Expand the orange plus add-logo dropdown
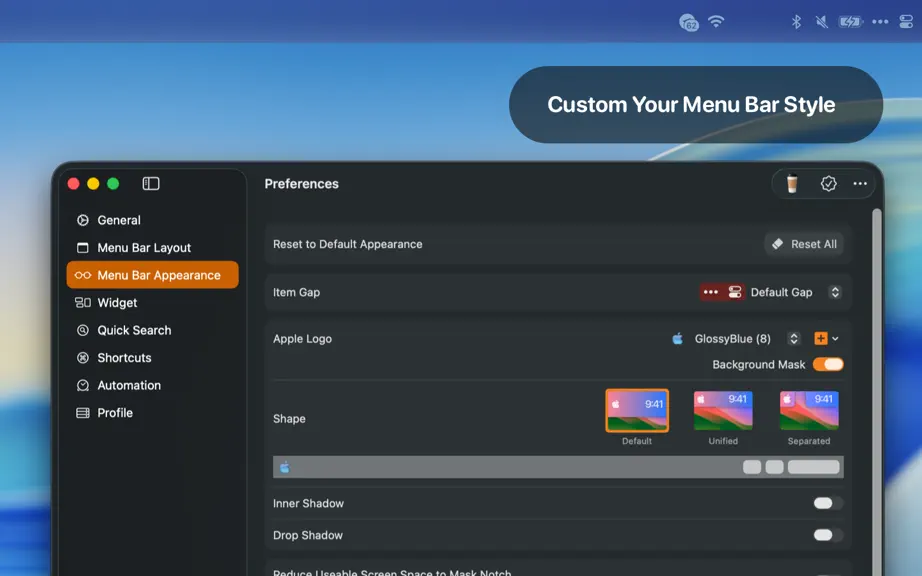922x576 pixels. tap(826, 339)
